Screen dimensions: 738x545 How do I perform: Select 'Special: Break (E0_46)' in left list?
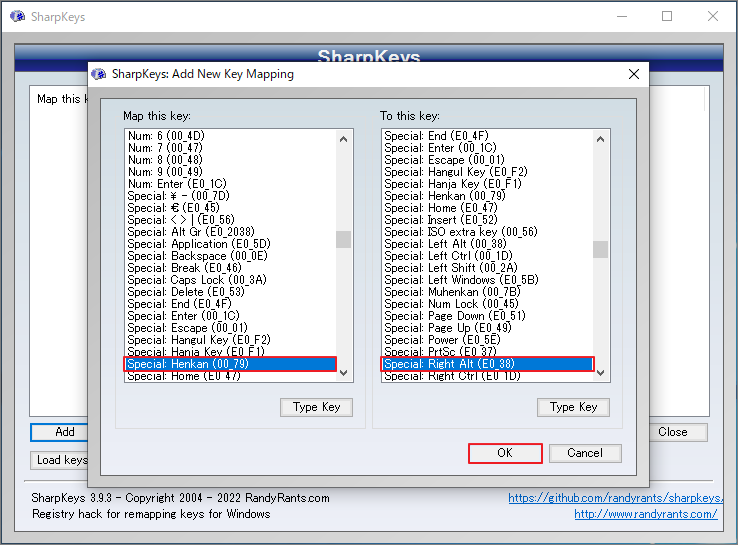click(231, 268)
